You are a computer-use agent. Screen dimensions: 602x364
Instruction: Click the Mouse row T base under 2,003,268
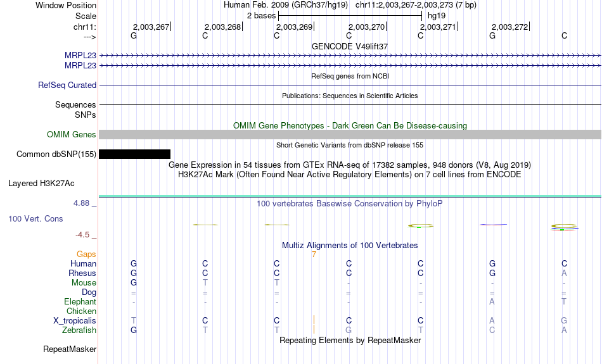tap(205, 283)
